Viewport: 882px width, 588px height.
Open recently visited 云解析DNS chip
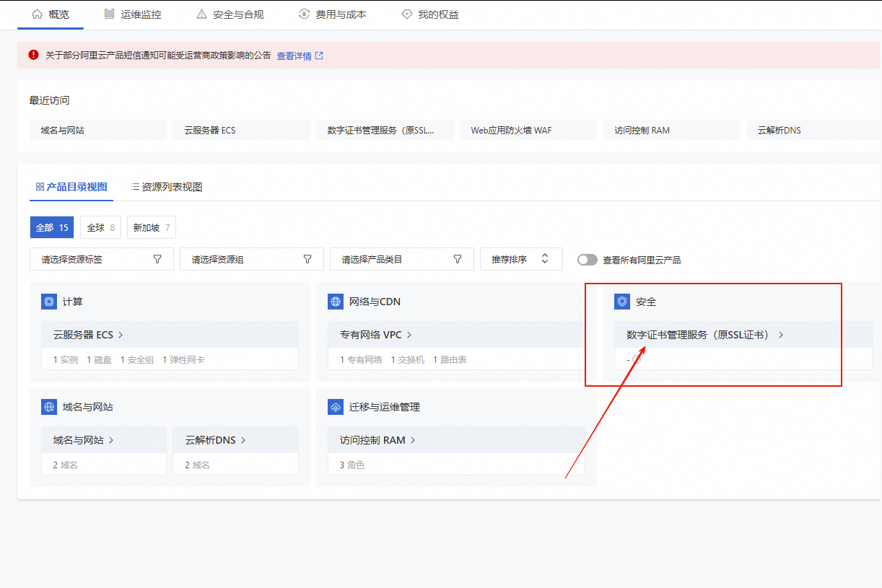[x=813, y=130]
